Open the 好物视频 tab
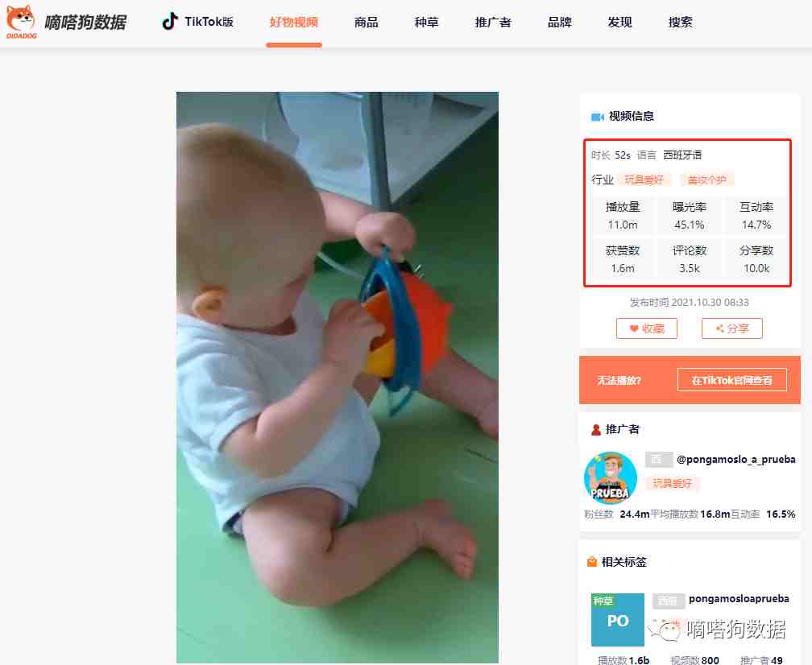This screenshot has height=665, width=812. (294, 23)
